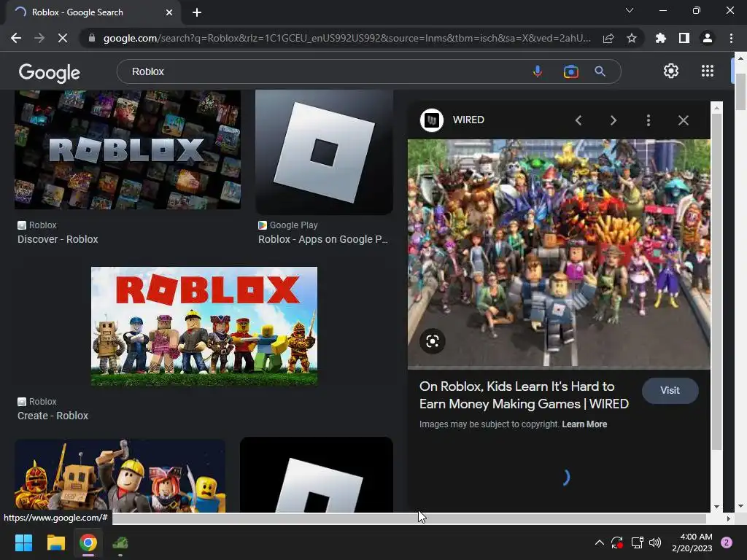Image resolution: width=747 pixels, height=560 pixels.
Task: Open the Discover - Roblox result link
Action: click(58, 239)
